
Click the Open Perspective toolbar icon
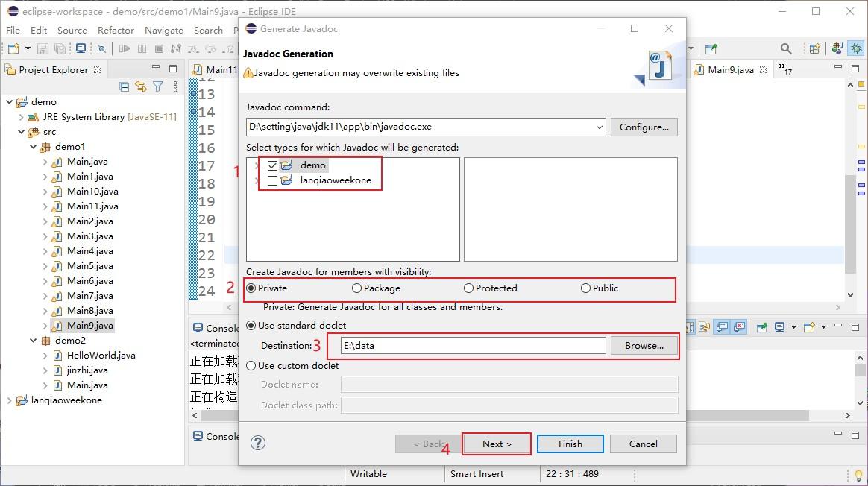click(x=814, y=48)
